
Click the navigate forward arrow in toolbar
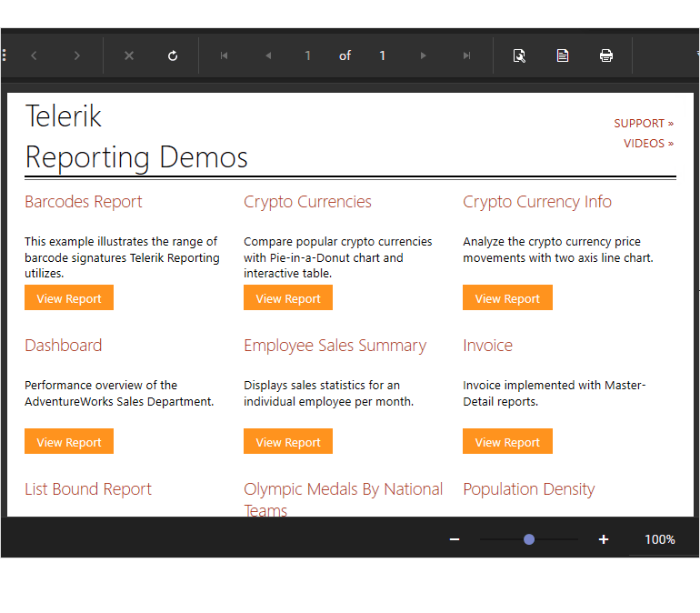(76, 55)
